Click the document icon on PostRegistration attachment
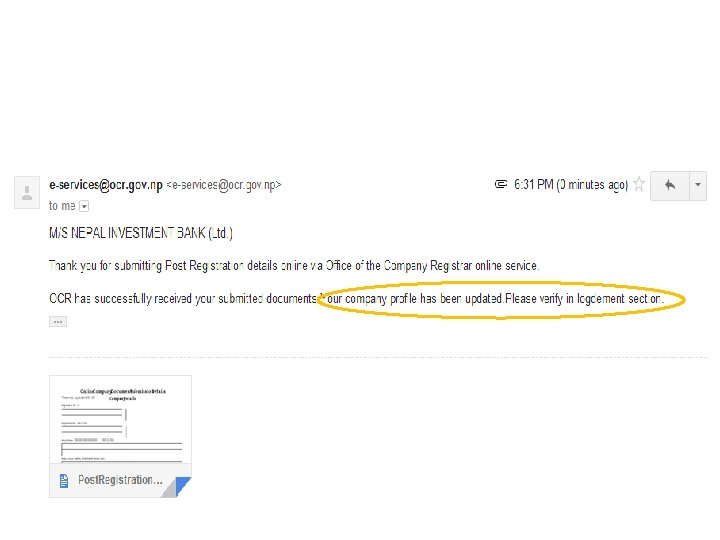Image resolution: width=720 pixels, height=540 pixels. (64, 481)
